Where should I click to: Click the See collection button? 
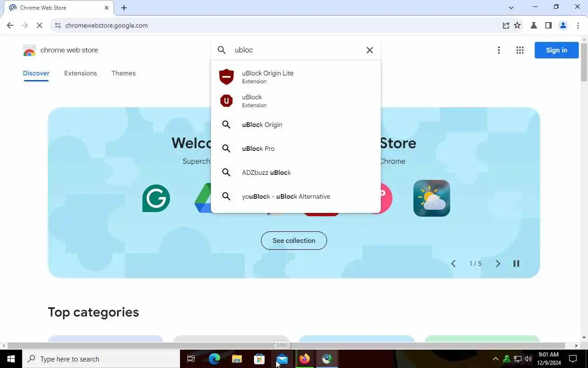point(294,241)
